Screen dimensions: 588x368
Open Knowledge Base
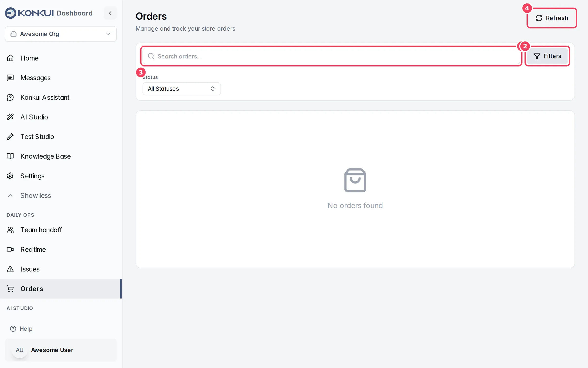pyautogui.click(x=61, y=156)
